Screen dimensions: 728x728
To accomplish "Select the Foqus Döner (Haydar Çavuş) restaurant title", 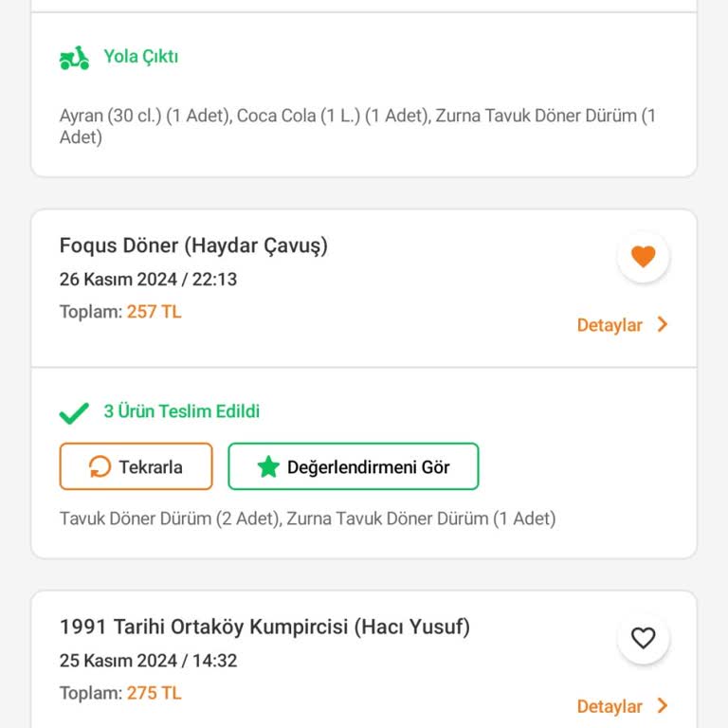I will 193,246.
